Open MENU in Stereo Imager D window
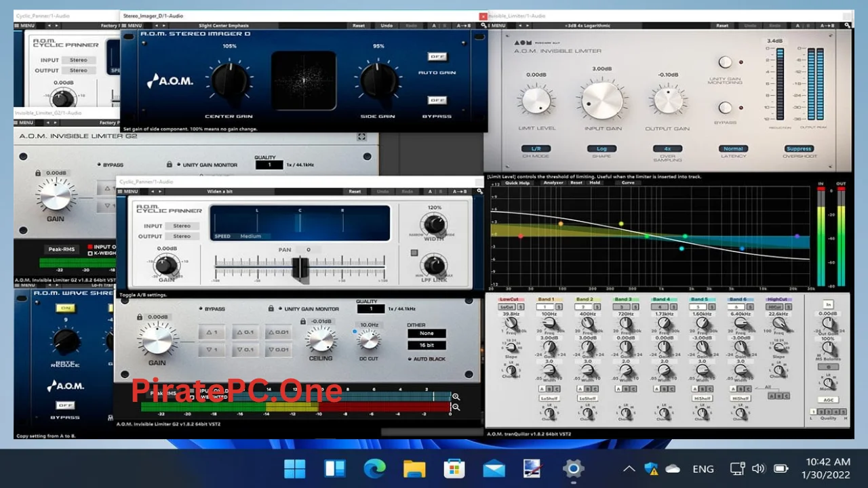 pos(132,26)
